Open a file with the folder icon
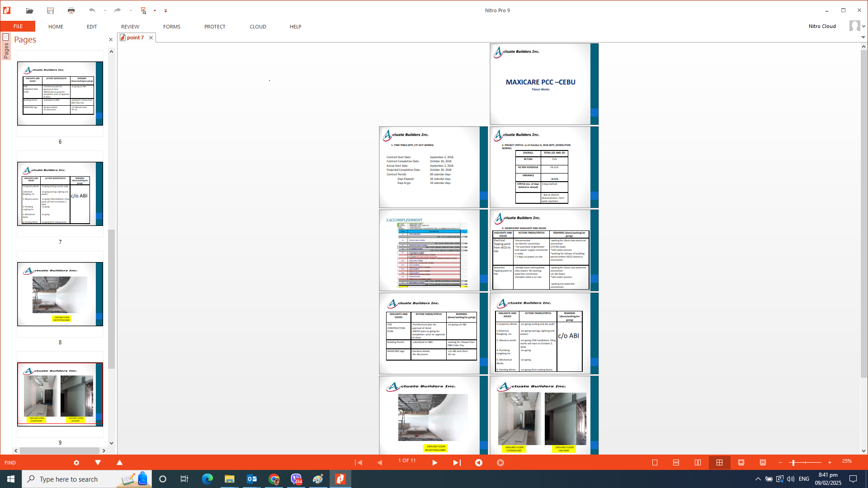The width and height of the screenshot is (868, 488). pos(29,10)
